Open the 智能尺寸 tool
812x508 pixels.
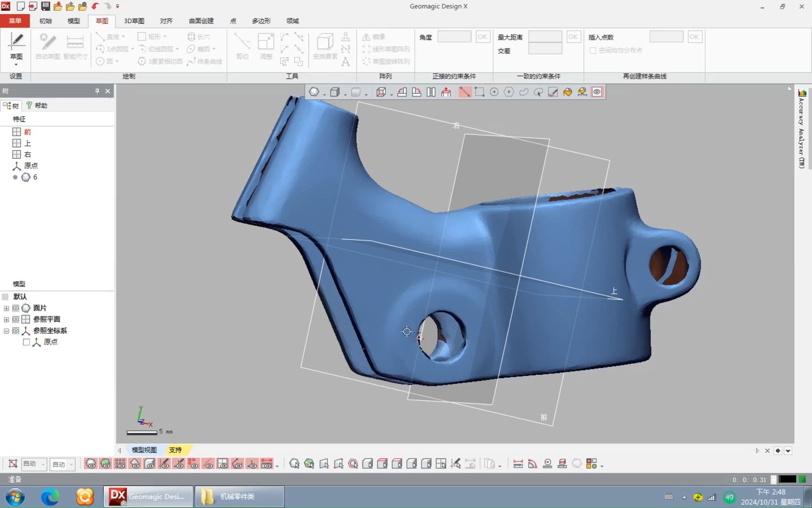(74, 45)
